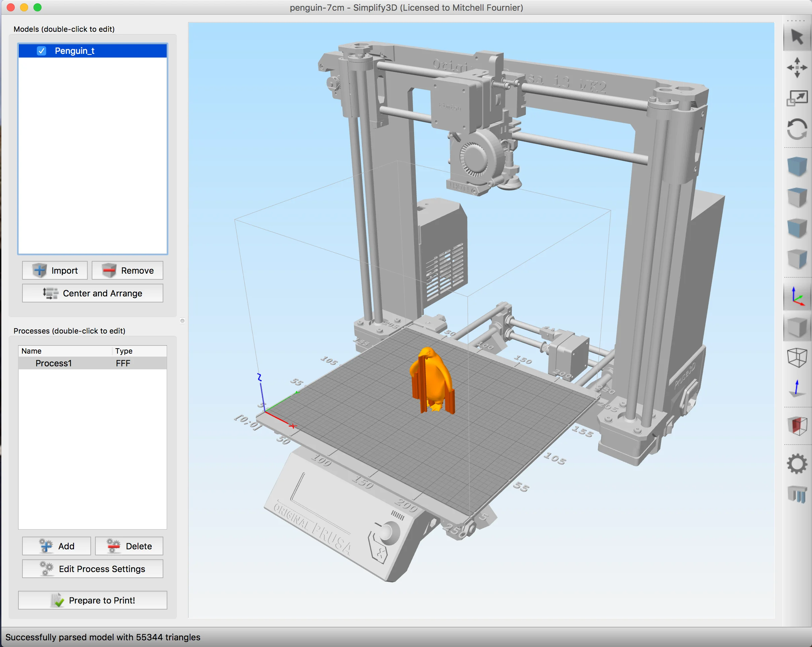Click the Name column header
The image size is (812, 647).
[x=66, y=351]
